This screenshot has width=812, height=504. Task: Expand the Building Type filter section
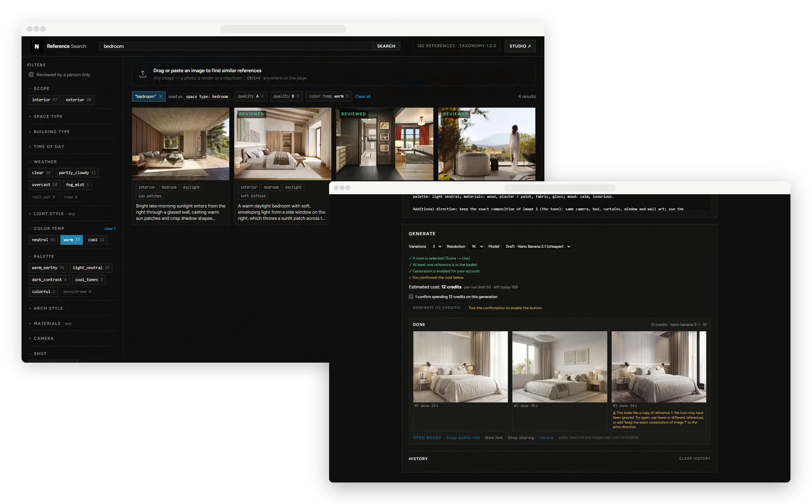coord(52,132)
